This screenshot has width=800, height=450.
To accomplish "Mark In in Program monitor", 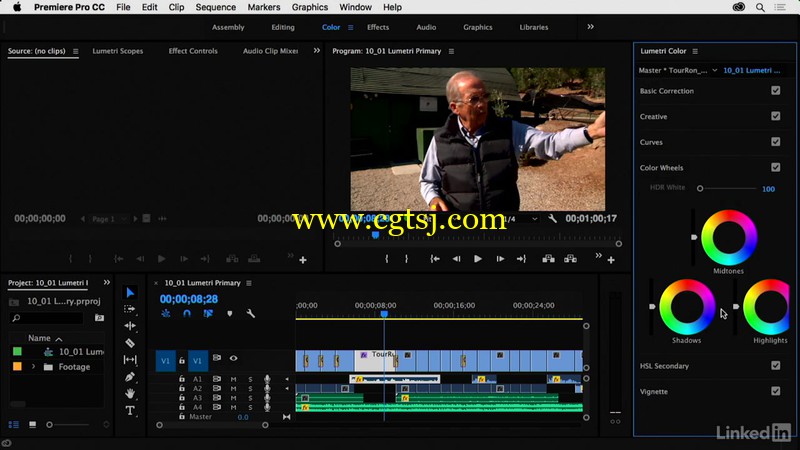I will point(387,259).
